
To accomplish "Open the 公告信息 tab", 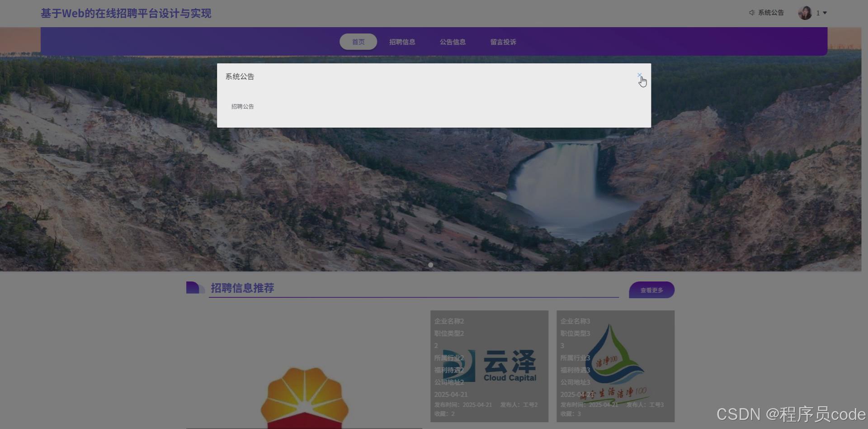I will (x=453, y=42).
